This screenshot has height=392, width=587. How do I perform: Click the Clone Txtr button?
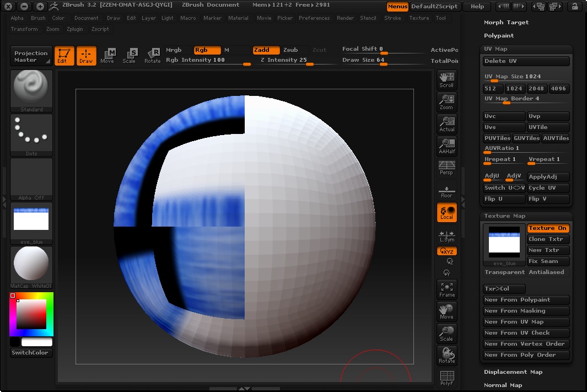coord(548,239)
